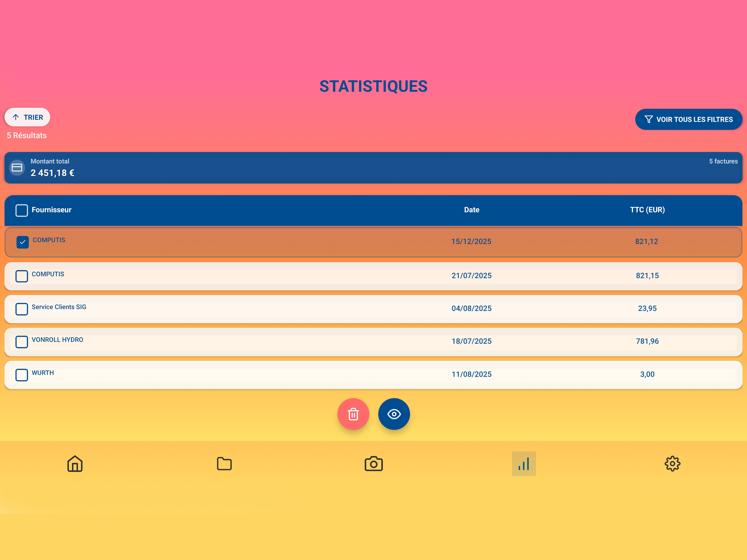Image resolution: width=747 pixels, height=560 pixels.
Task: Check the WURTH row checkbox
Action: pyautogui.click(x=22, y=375)
